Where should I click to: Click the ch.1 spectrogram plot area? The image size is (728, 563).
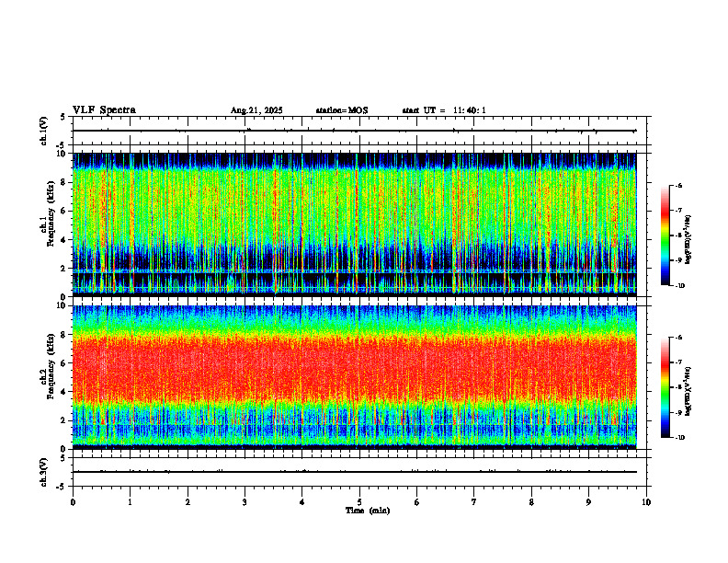[x=354, y=224]
